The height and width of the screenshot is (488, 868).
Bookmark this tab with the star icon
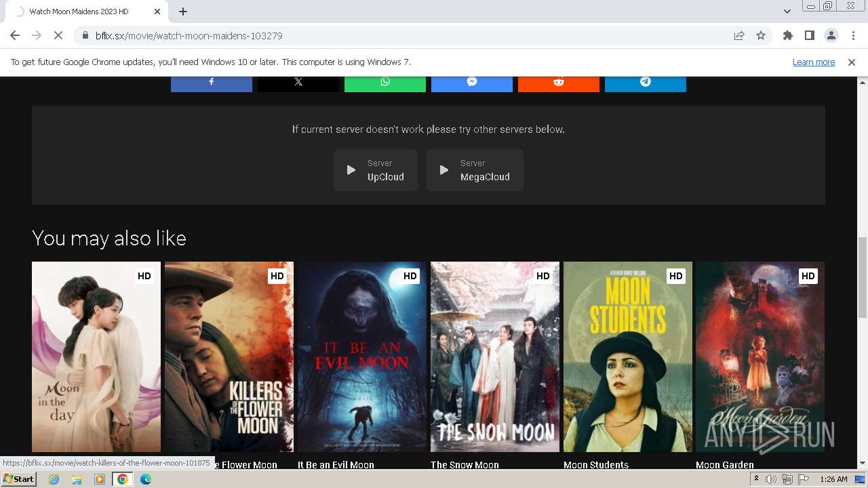(761, 35)
